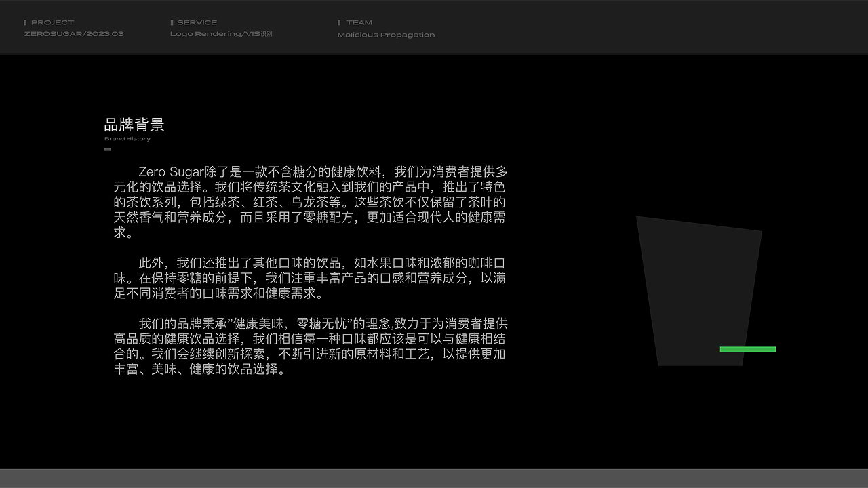The image size is (868, 488).
Task: Click the green bar on the cup shape
Action: (x=747, y=349)
